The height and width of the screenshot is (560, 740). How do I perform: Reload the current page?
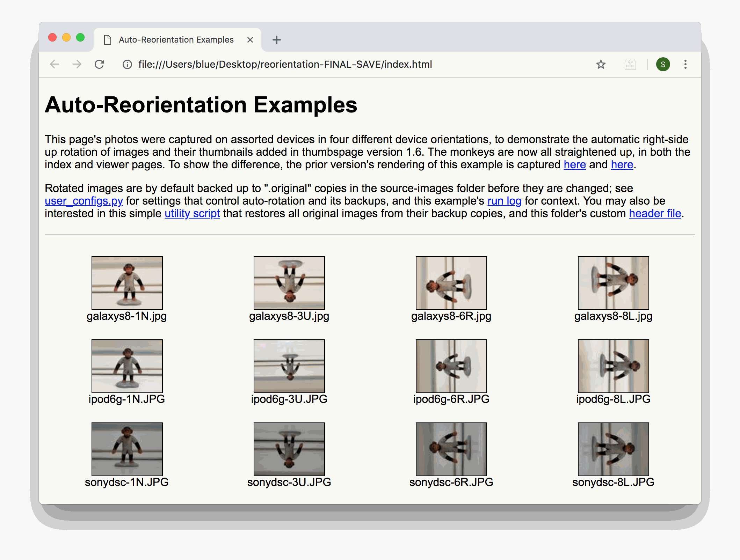[x=100, y=64]
